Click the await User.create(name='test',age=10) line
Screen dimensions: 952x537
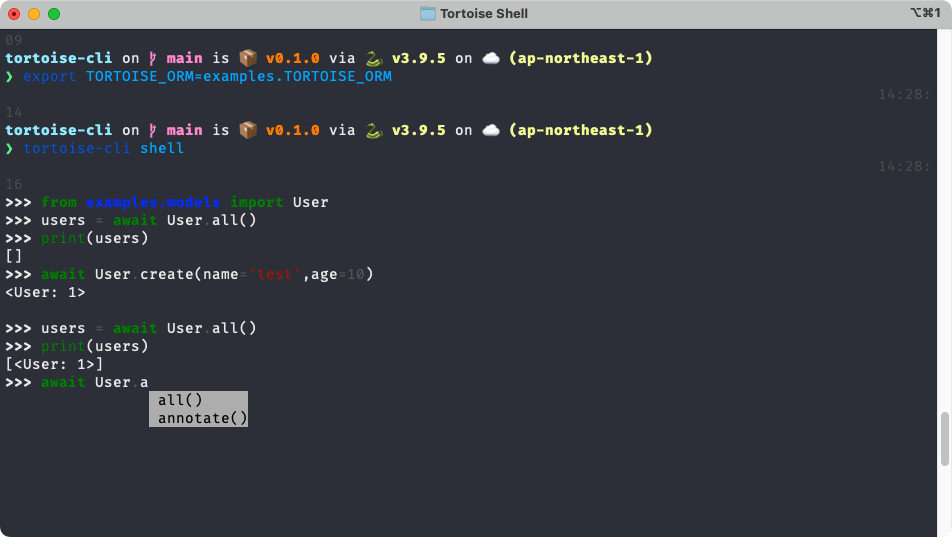pyautogui.click(x=207, y=275)
